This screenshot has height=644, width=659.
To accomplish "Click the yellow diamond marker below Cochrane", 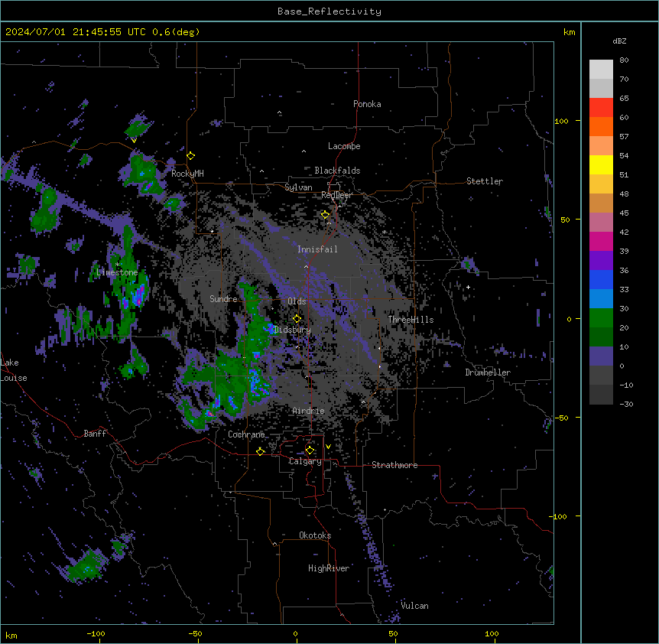I will tap(261, 451).
